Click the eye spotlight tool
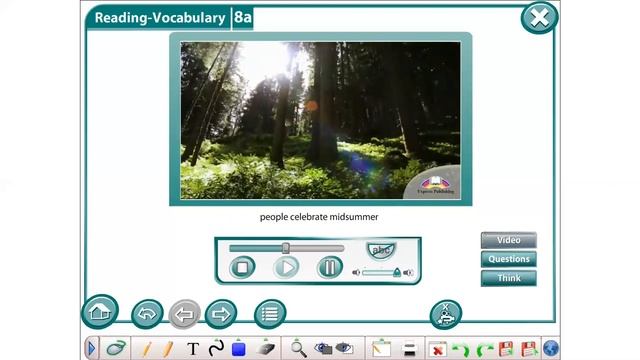The image size is (640, 360). pyautogui.click(x=344, y=348)
